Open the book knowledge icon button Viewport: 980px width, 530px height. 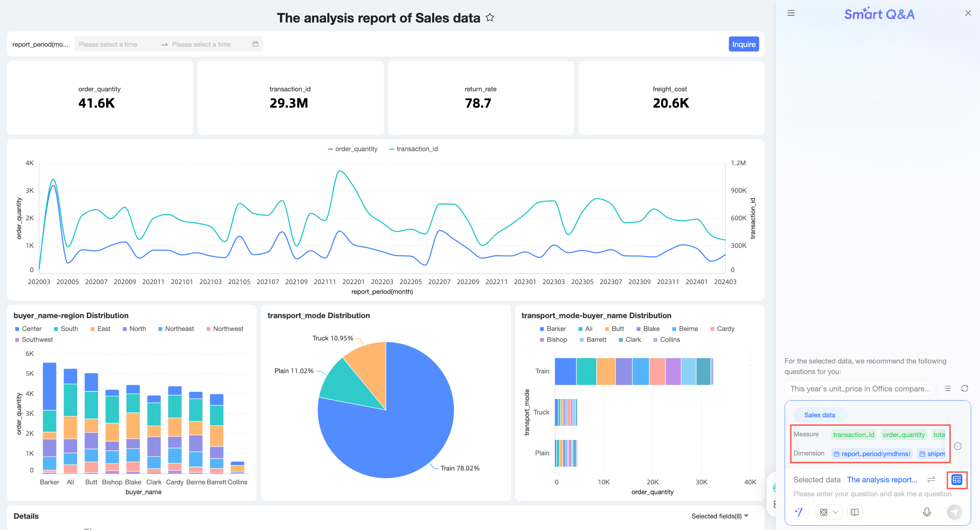coord(854,512)
